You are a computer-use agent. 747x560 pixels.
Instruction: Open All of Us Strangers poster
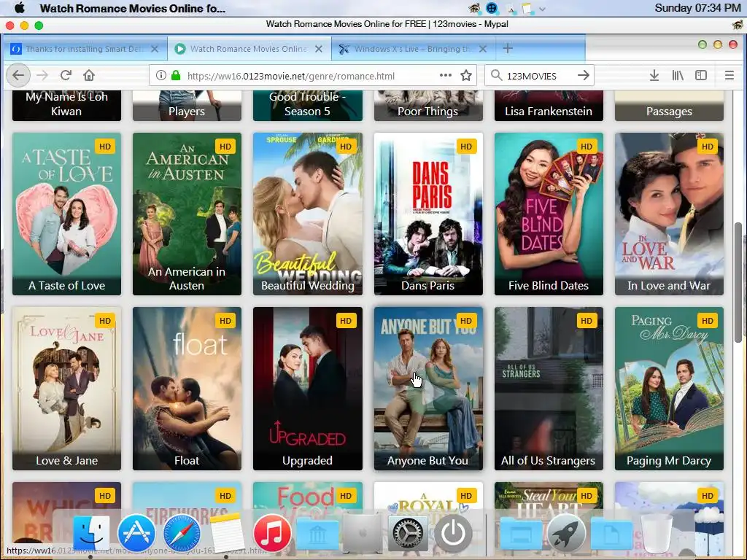[x=549, y=389]
